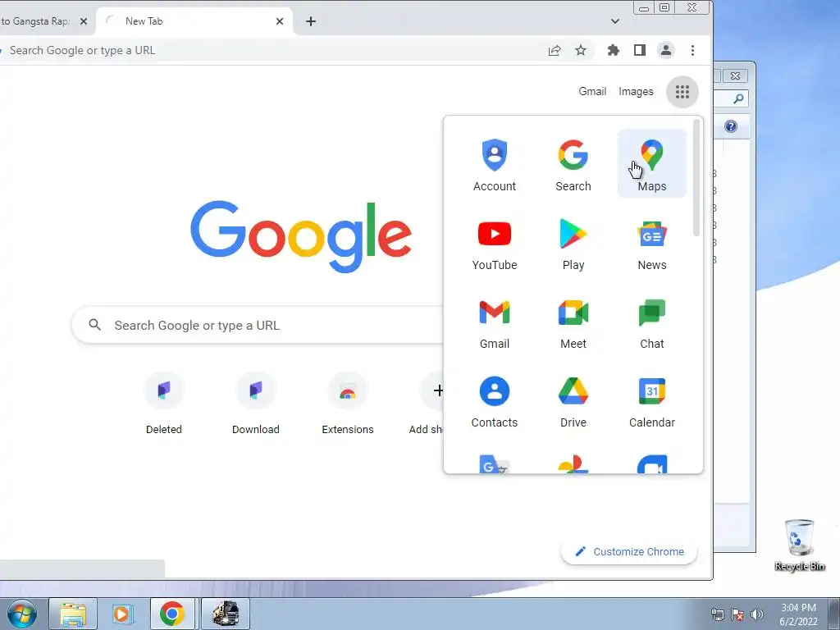Viewport: 840px width, 630px height.
Task: Open the Windows Start menu
Action: coord(22,614)
